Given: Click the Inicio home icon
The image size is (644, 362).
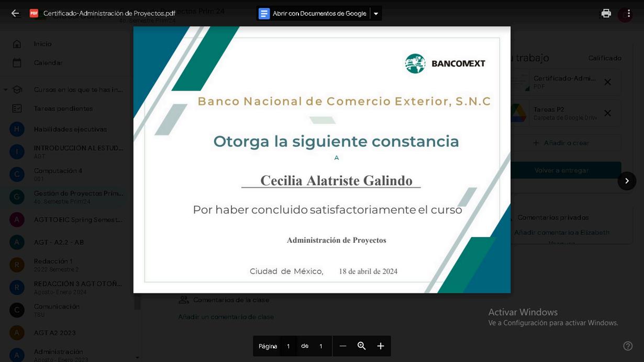Looking at the screenshot, I should 17,44.
